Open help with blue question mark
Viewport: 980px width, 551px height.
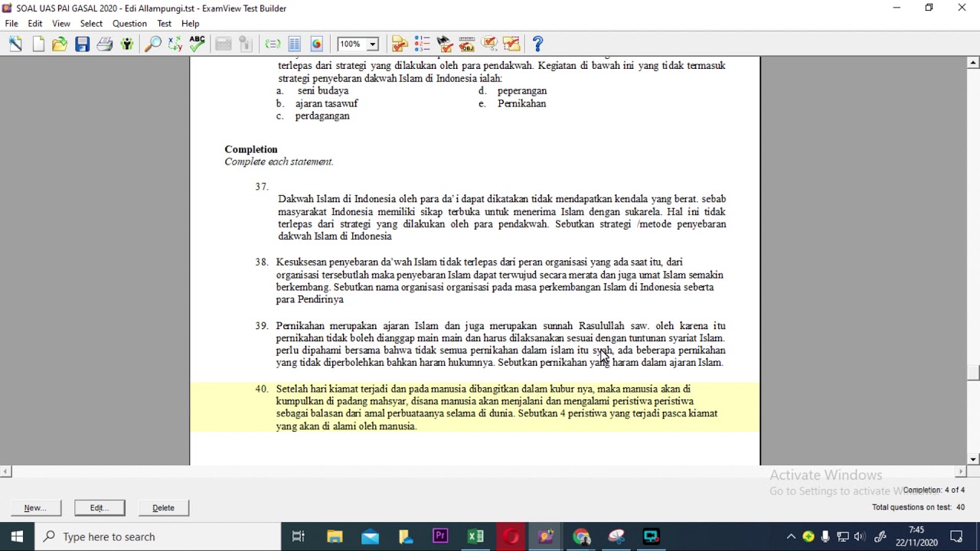tap(537, 44)
